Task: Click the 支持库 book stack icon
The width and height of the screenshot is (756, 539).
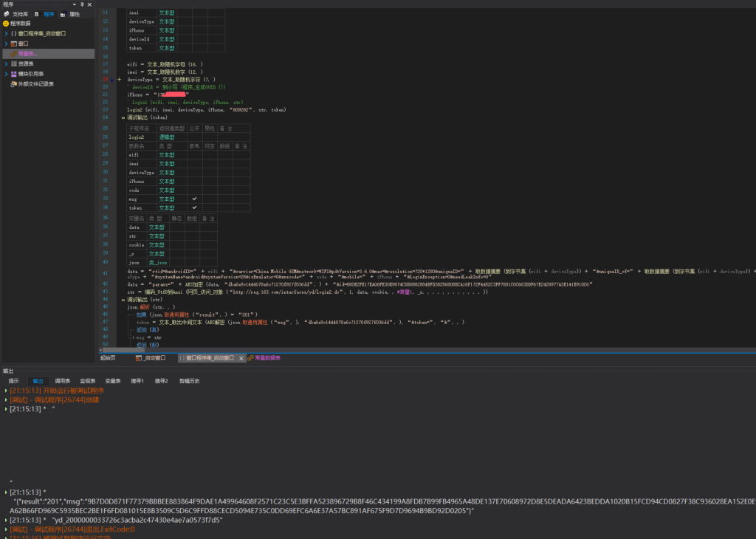Action: pos(6,15)
